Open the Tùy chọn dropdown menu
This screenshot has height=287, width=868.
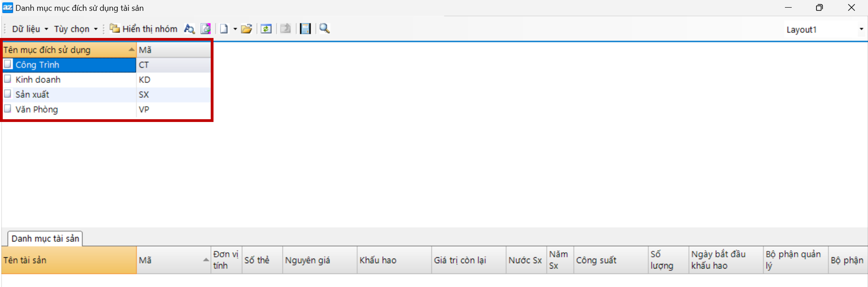(x=76, y=29)
